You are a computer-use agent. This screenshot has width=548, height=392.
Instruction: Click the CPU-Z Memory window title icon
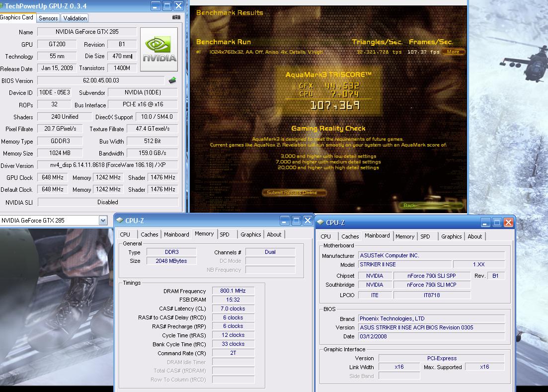coord(120,221)
